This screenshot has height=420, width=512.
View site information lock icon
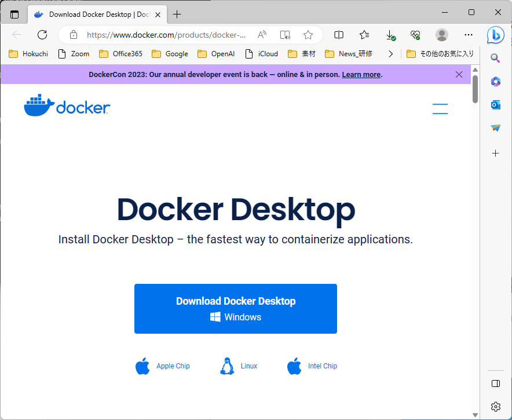(74, 35)
